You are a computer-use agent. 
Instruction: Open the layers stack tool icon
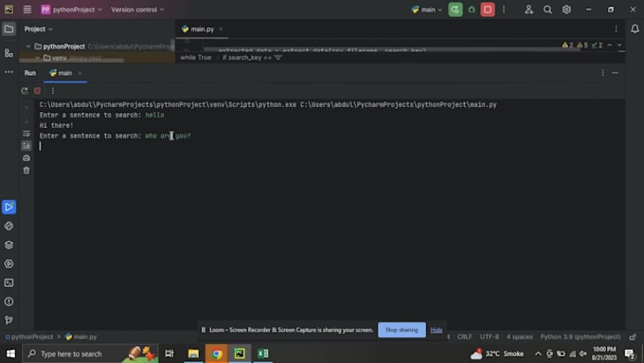tap(9, 245)
